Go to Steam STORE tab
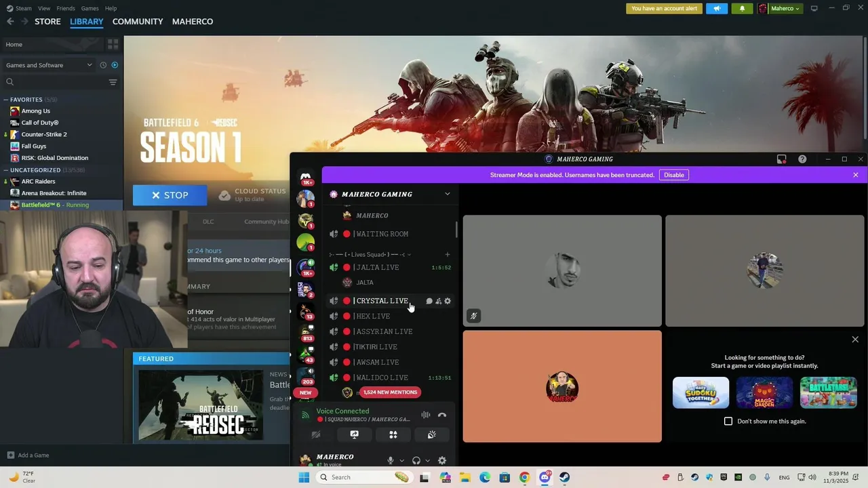This screenshot has height=488, width=868. click(x=47, y=22)
